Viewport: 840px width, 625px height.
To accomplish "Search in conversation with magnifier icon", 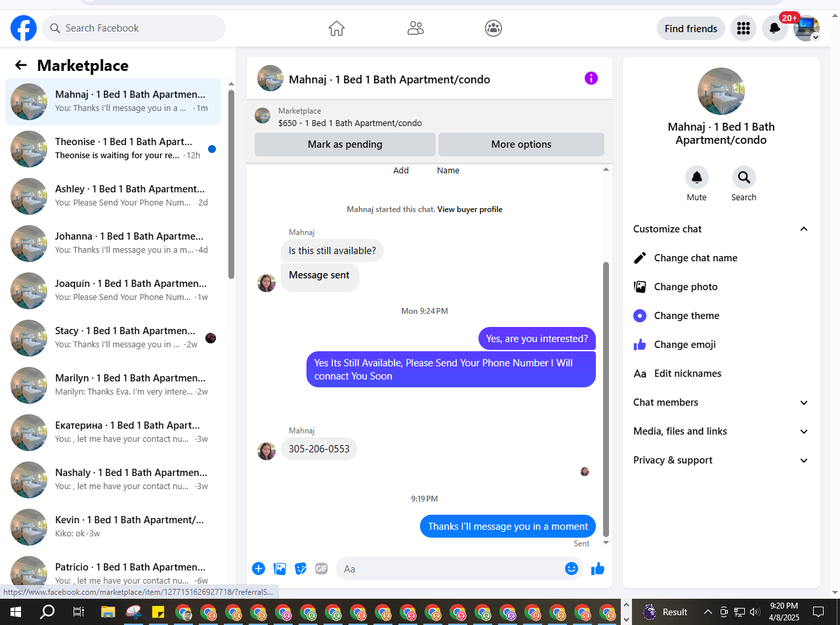I will coord(744,177).
